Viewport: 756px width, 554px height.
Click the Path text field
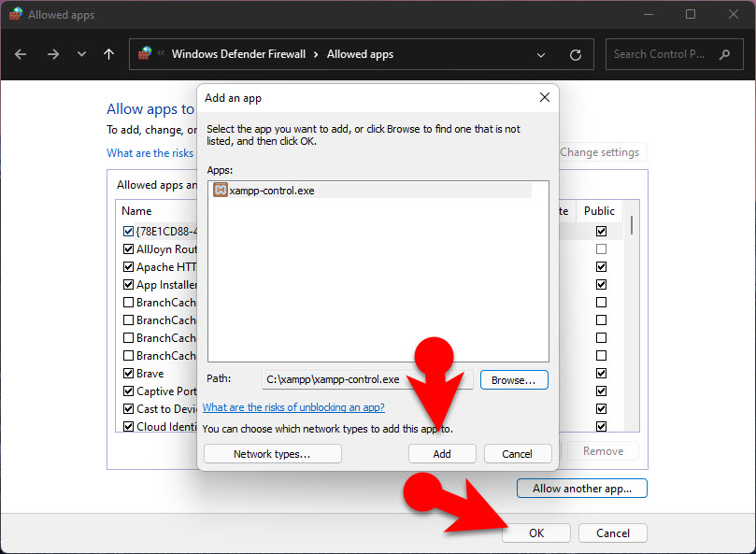point(367,379)
